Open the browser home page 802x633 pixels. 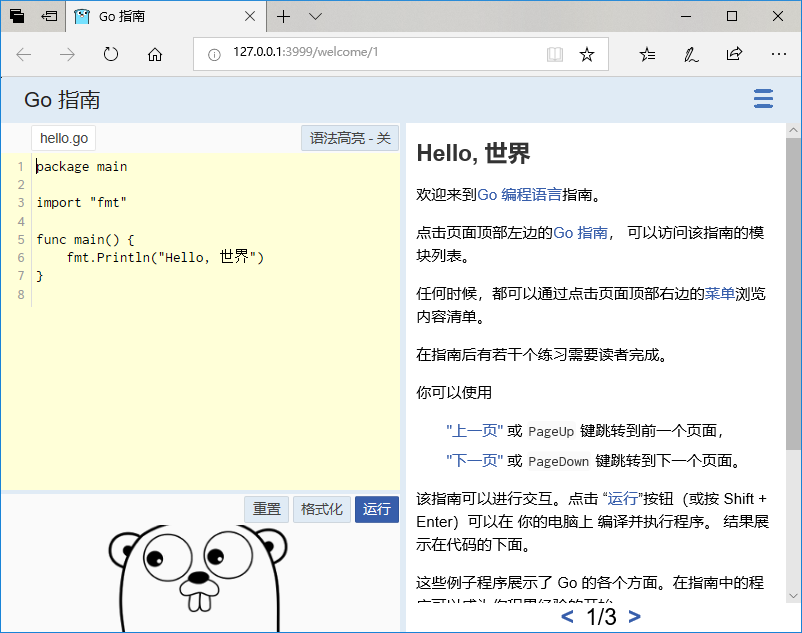(155, 54)
